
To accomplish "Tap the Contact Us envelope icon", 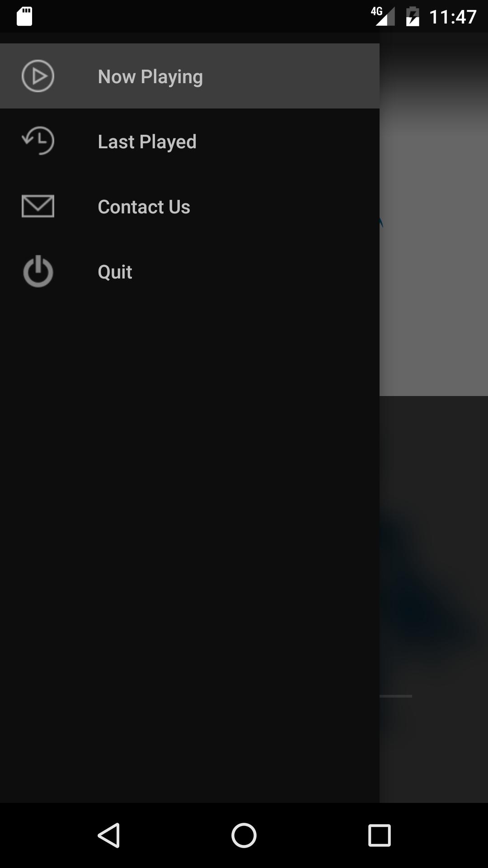I will pos(38,206).
